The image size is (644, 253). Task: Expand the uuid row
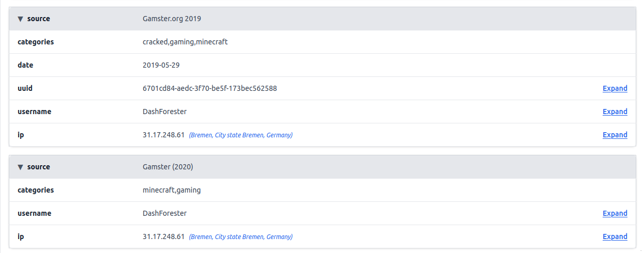615,88
